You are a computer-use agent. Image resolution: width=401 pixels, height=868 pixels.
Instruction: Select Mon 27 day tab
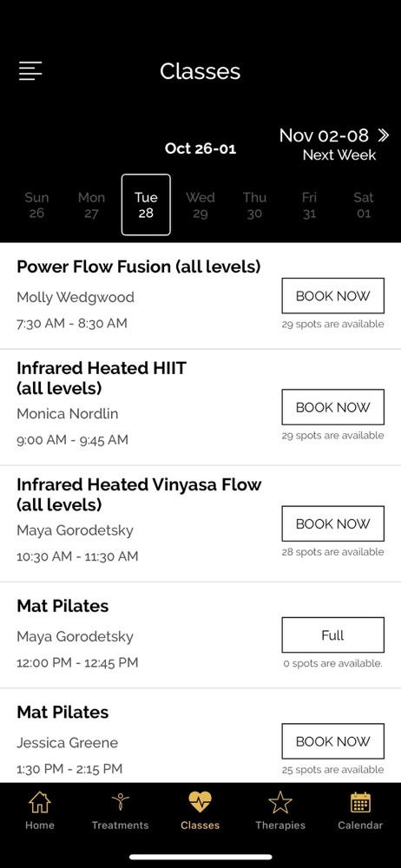[x=91, y=205]
